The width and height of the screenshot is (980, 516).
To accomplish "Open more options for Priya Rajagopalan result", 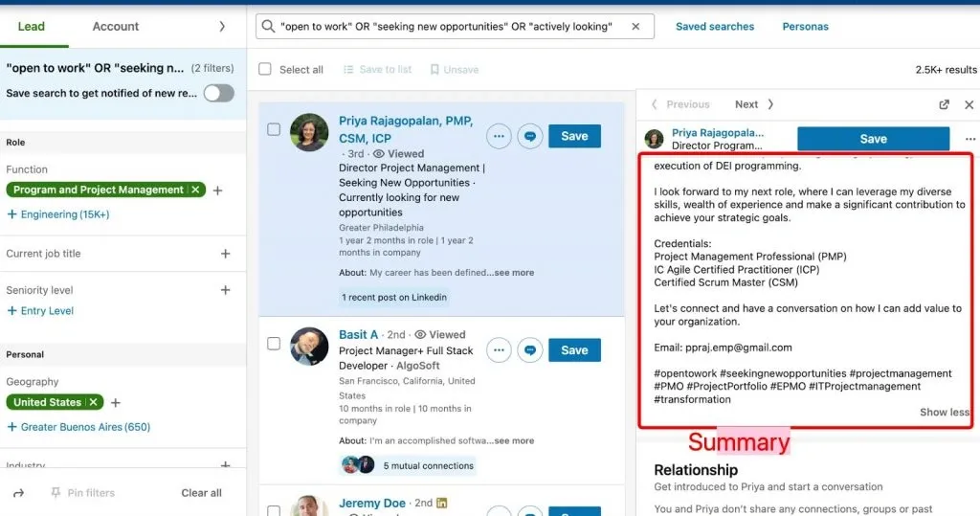I will [x=499, y=136].
